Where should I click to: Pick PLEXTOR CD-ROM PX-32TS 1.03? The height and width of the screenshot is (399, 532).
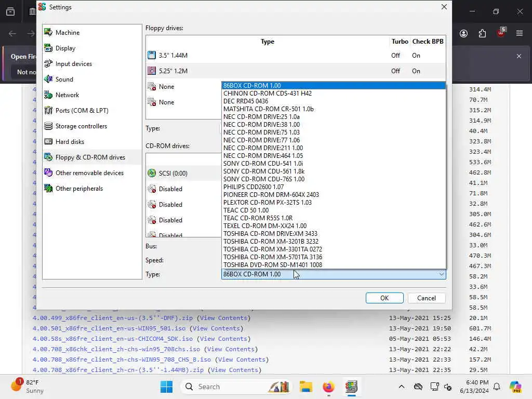click(x=334, y=203)
